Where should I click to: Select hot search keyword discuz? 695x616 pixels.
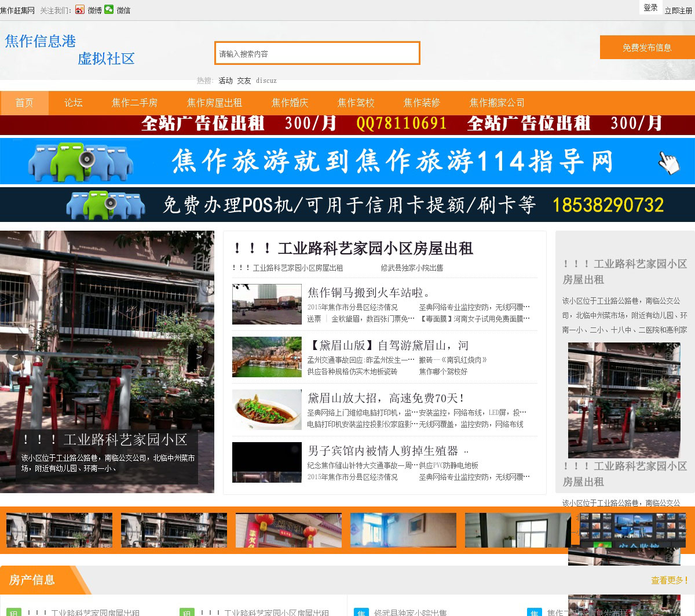coord(266,81)
